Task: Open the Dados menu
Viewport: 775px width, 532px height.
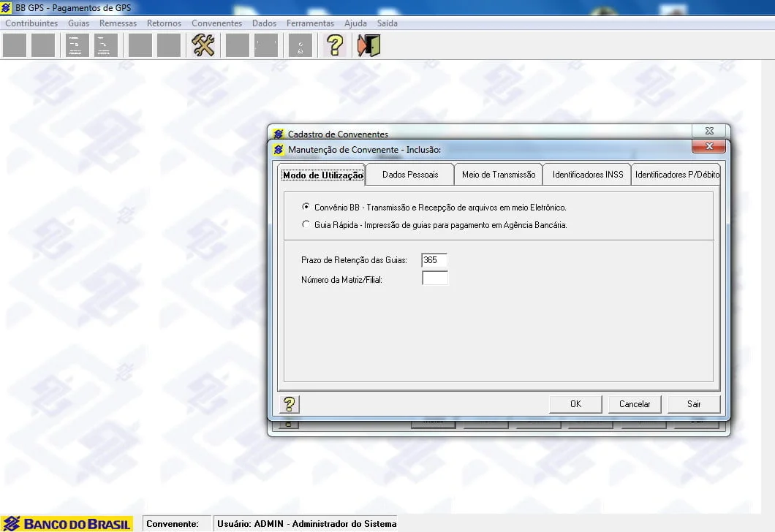Action: coord(264,23)
